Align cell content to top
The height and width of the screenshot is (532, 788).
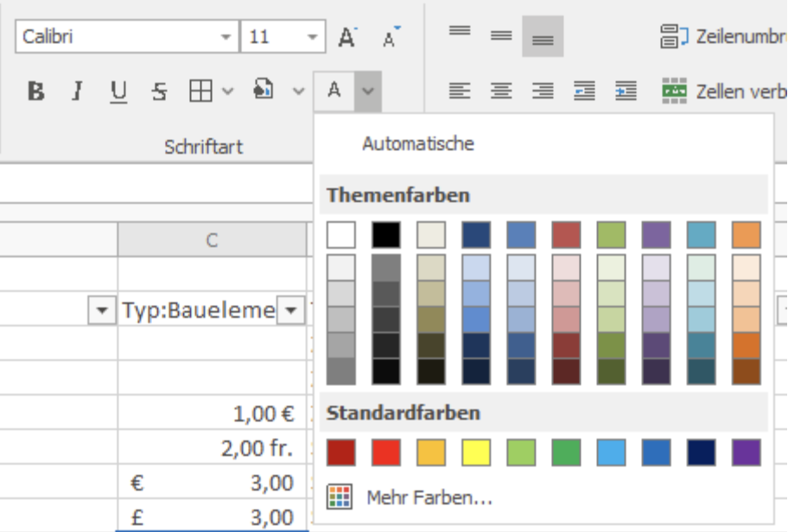pyautogui.click(x=460, y=31)
